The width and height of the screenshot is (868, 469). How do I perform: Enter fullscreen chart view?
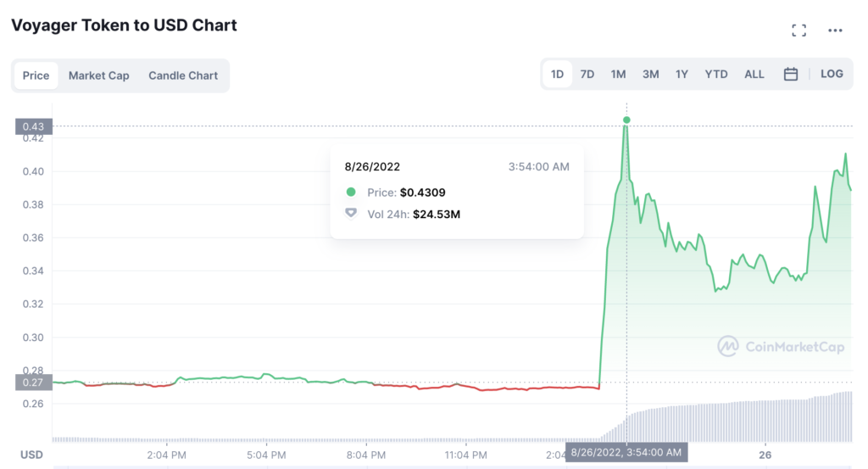coord(798,31)
